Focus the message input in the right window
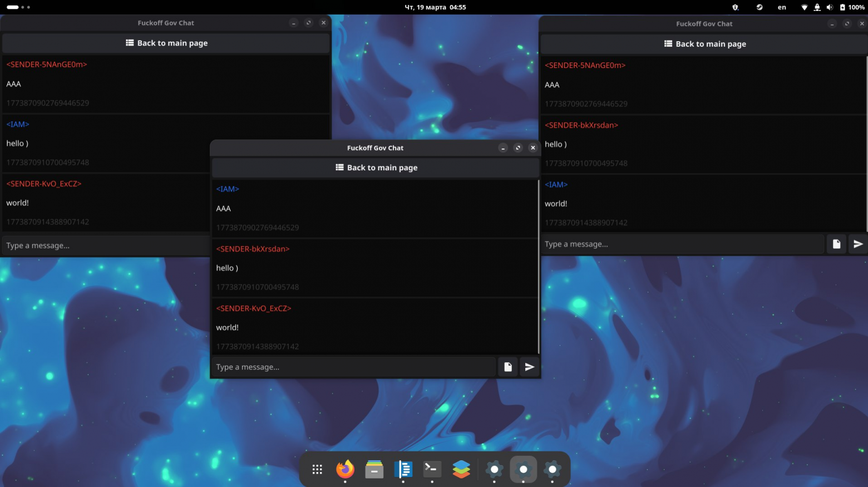Image resolution: width=868 pixels, height=487 pixels. tap(682, 244)
